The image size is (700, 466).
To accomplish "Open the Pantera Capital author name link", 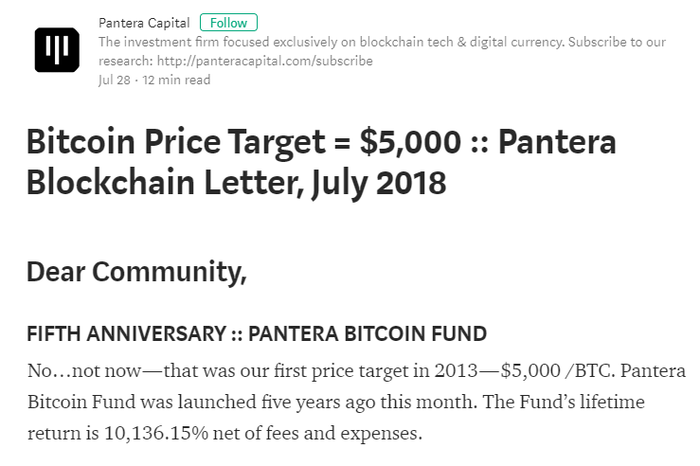I will (144, 23).
